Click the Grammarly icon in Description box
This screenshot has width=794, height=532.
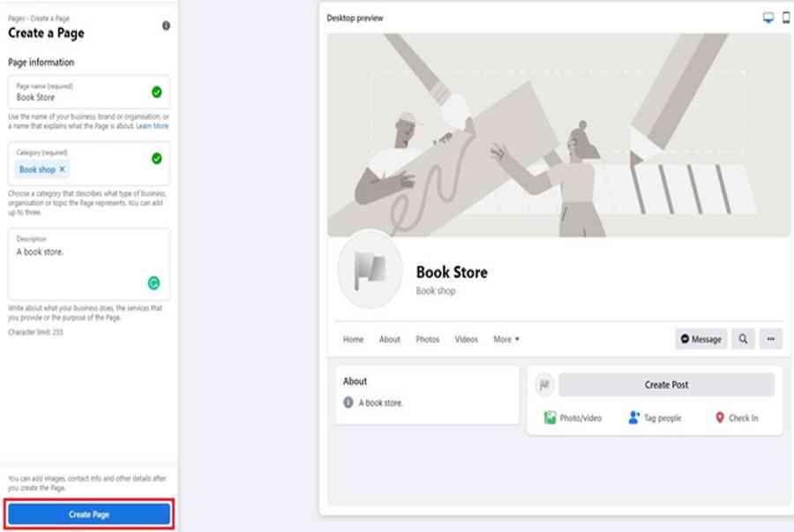[x=154, y=283]
